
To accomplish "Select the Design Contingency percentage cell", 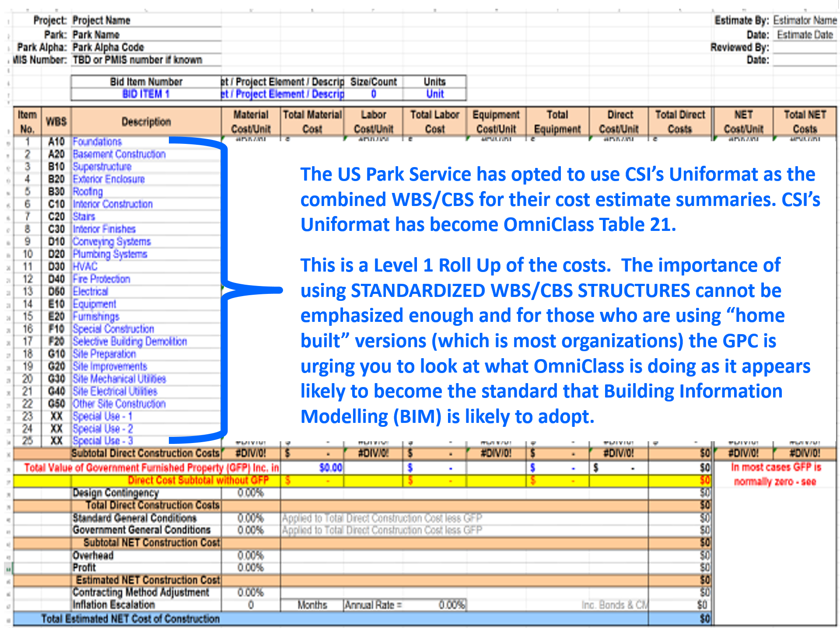I will 251,493.
